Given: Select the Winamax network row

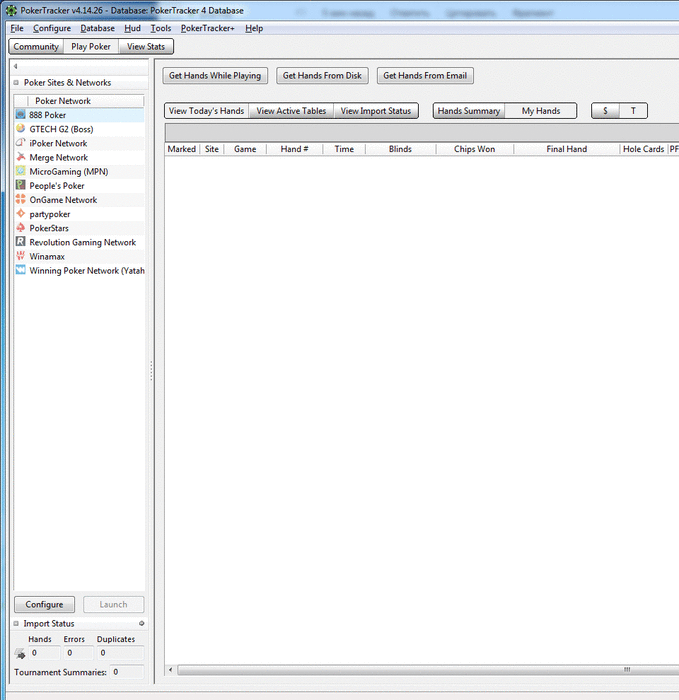Looking at the screenshot, I should pyautogui.click(x=79, y=256).
